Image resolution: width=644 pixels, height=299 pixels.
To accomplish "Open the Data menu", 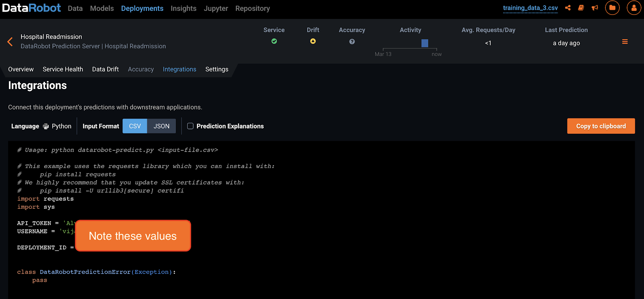I will (75, 8).
